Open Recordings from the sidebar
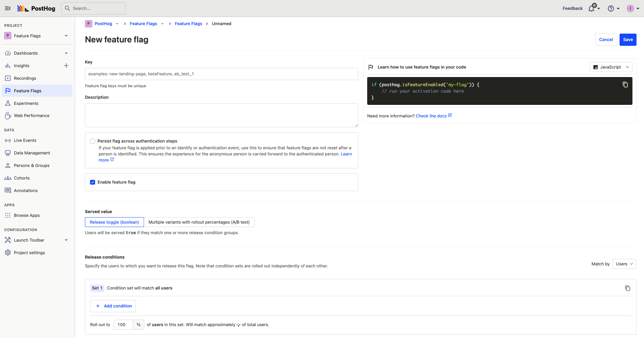The image size is (644, 338). [25, 78]
